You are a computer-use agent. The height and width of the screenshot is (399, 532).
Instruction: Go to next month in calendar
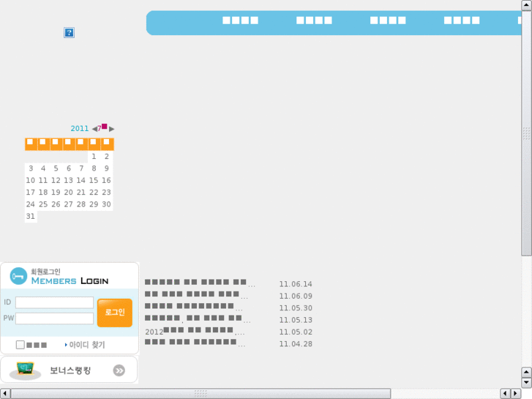point(112,129)
